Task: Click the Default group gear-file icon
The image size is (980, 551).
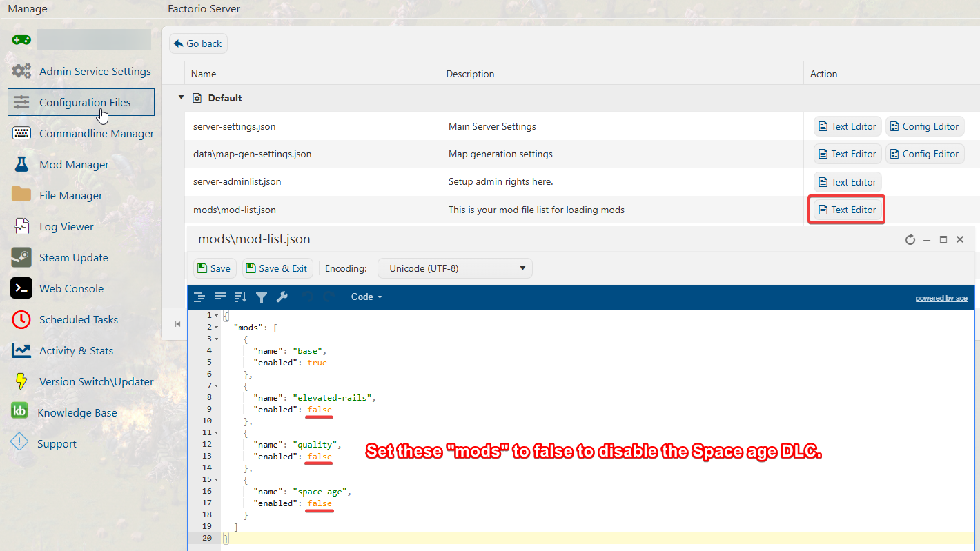Action: pyautogui.click(x=197, y=98)
